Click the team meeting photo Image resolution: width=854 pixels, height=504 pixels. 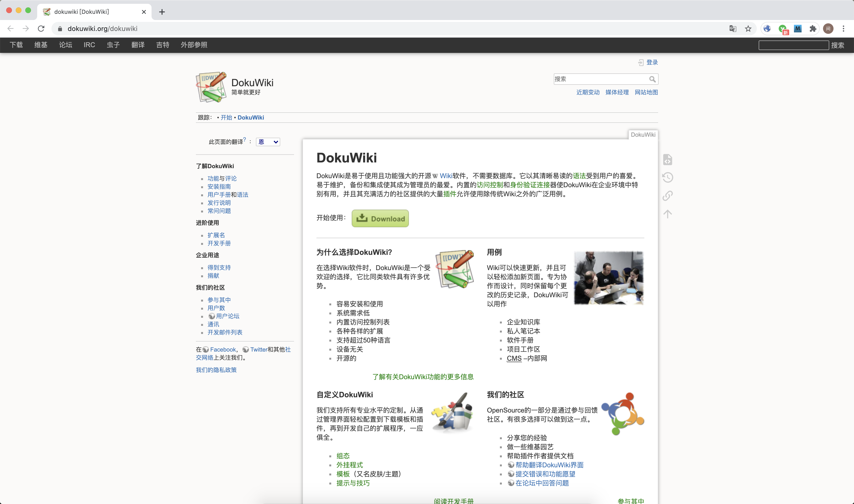[x=609, y=278]
